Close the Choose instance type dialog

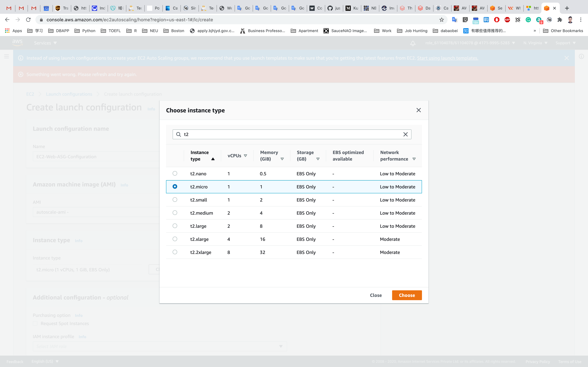[418, 110]
